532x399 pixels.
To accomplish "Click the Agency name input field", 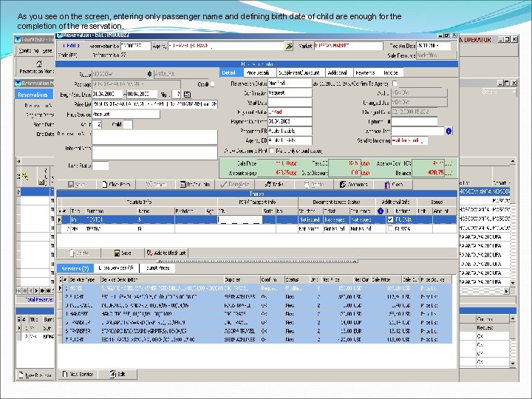I will 226,46.
